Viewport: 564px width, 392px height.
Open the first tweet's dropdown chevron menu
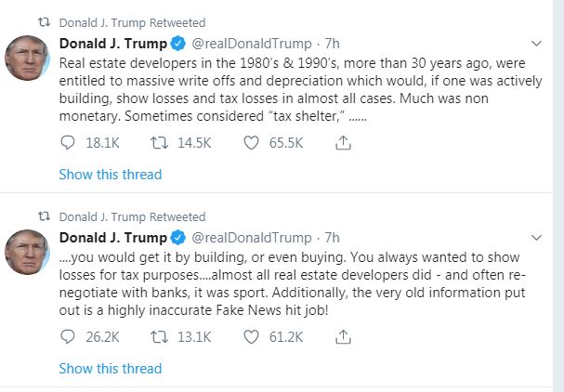click(536, 44)
